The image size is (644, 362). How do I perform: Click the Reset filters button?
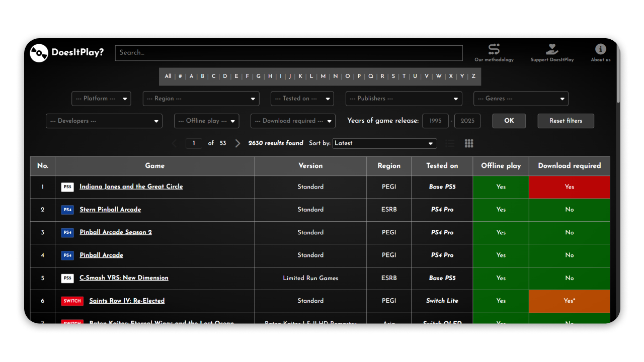[566, 121]
